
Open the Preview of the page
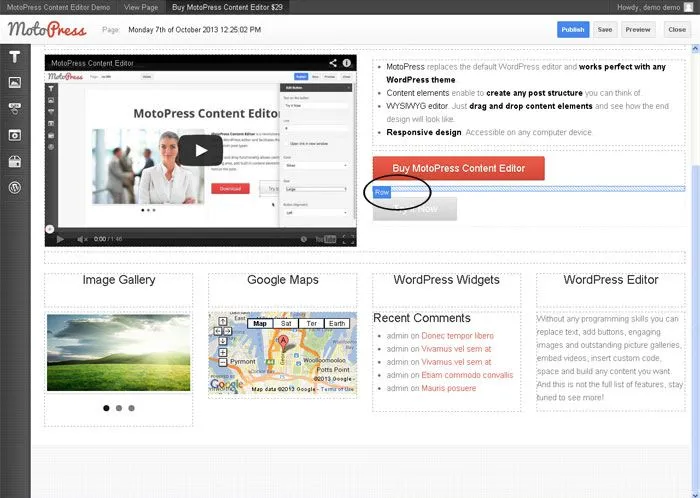637,30
